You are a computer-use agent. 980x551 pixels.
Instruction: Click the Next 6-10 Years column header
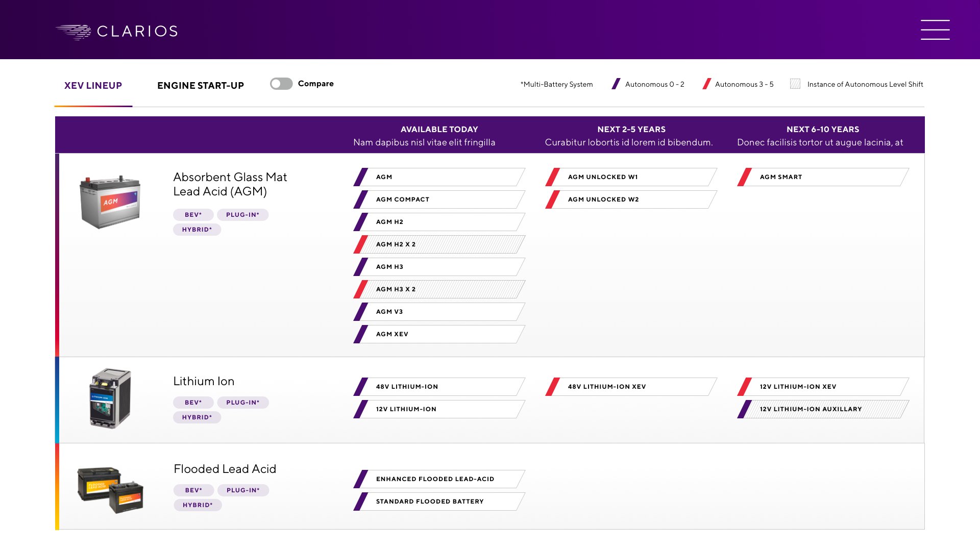click(x=823, y=130)
